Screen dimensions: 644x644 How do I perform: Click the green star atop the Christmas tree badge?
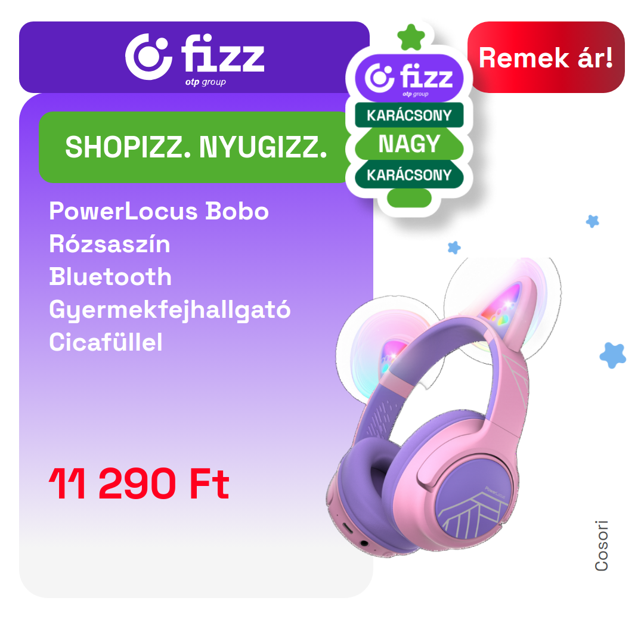(x=411, y=37)
